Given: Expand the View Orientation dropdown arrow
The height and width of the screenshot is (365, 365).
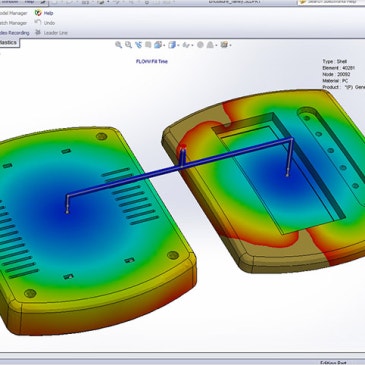Looking at the screenshot, I should [x=164, y=45].
